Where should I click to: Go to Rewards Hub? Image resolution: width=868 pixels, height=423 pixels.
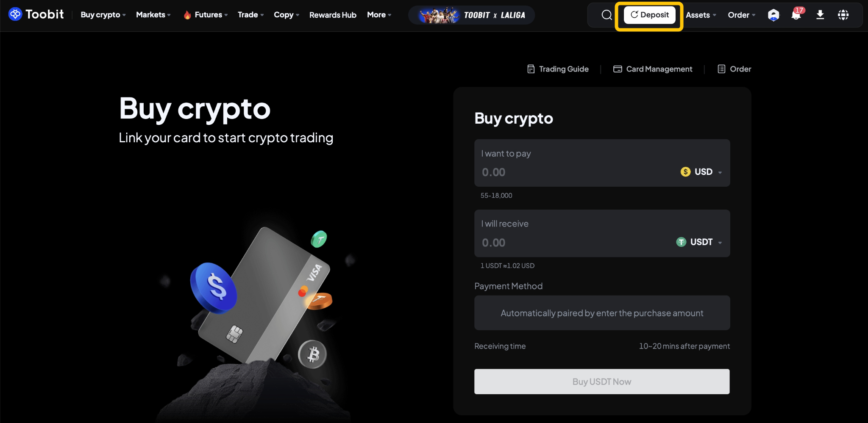pos(333,15)
